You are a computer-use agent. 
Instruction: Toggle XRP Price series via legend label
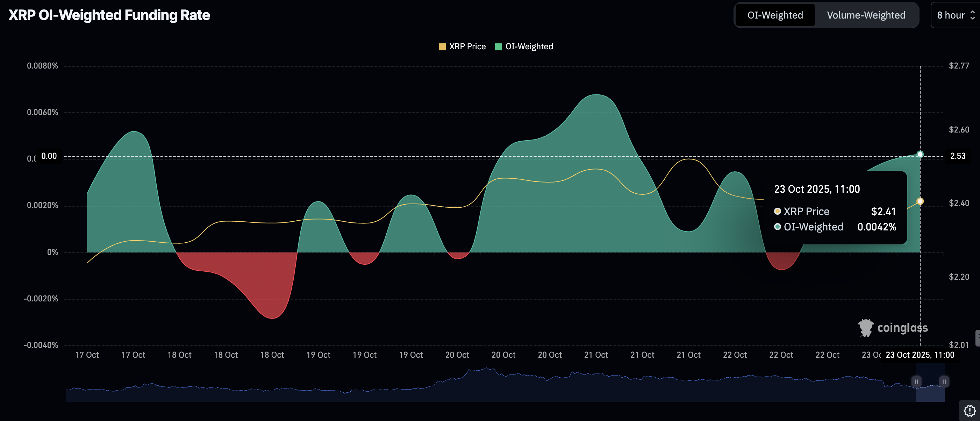(467, 47)
